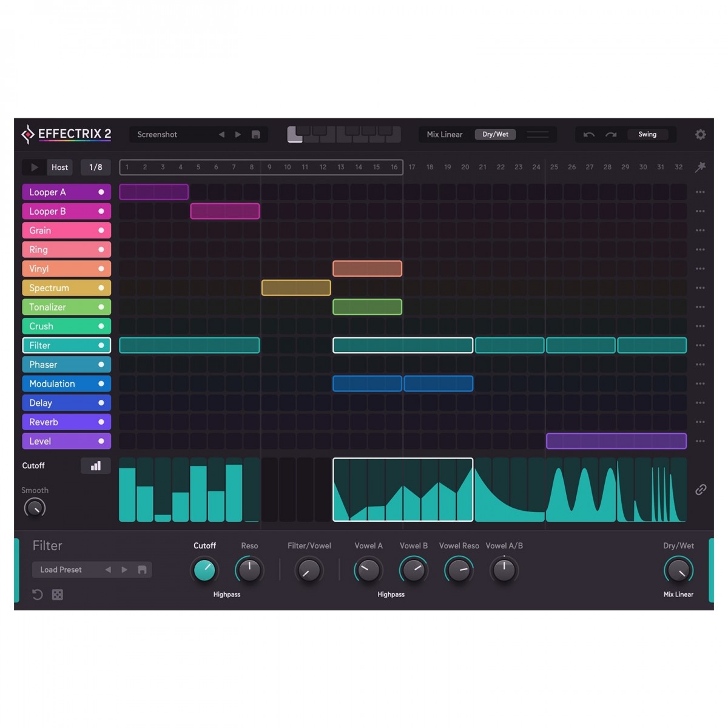Toggle the Reverb enable dot
The height and width of the screenshot is (728, 728).
click(101, 422)
